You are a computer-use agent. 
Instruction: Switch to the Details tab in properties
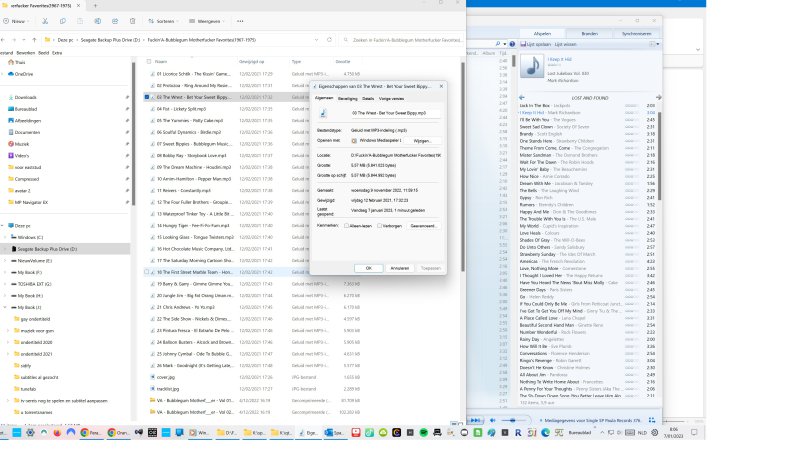368,99
